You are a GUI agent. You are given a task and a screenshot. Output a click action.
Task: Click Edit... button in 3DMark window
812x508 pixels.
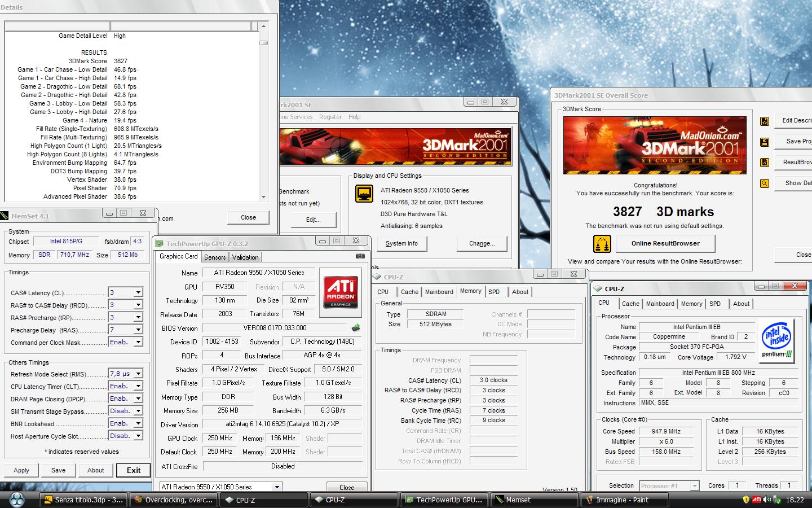click(x=314, y=220)
